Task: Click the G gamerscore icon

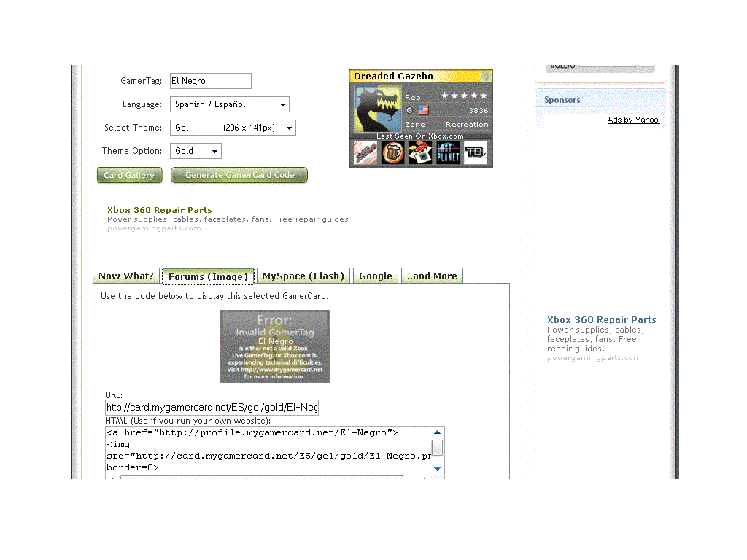Action: coord(409,111)
